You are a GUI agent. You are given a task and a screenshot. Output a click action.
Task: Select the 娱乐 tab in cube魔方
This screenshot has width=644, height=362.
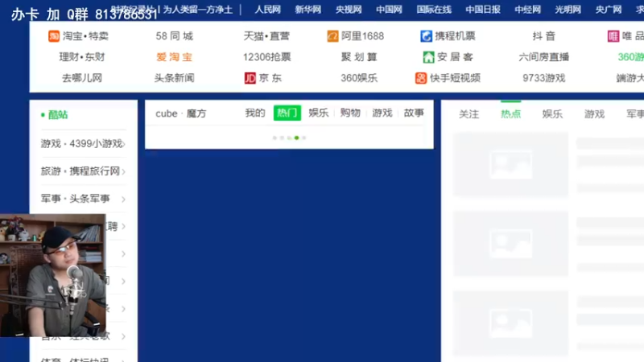(319, 113)
